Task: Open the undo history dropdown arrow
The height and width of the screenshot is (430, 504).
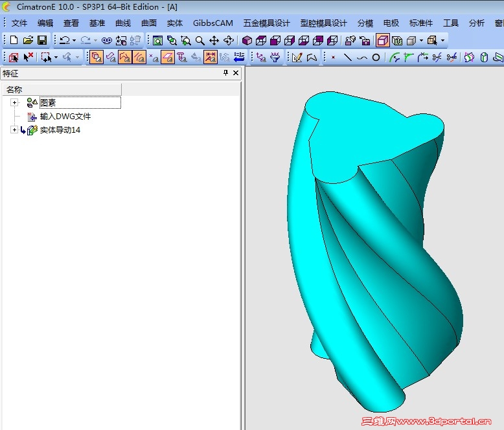Action: click(74, 40)
